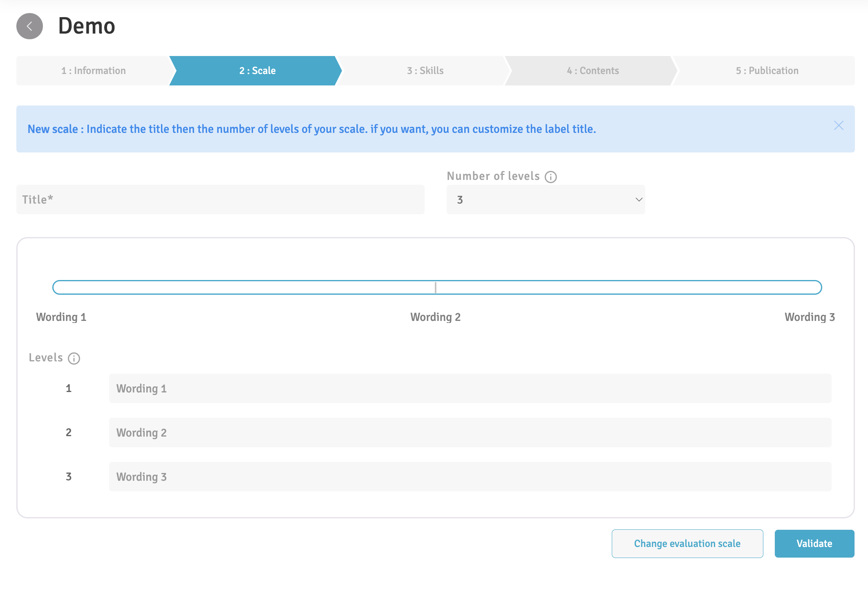The width and height of the screenshot is (868, 614).
Task: Jump to the 5 : Publication step
Action: coord(767,71)
